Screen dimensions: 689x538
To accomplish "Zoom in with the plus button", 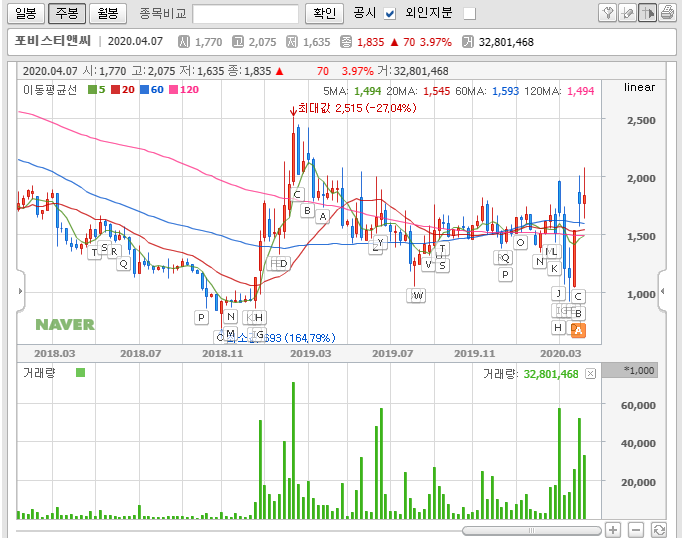I will pos(613,530).
